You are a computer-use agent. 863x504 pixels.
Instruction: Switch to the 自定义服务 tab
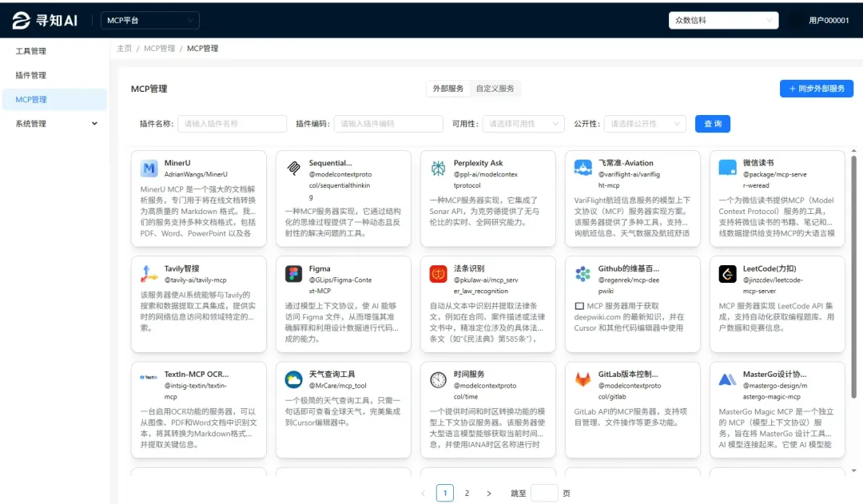pyautogui.click(x=495, y=90)
